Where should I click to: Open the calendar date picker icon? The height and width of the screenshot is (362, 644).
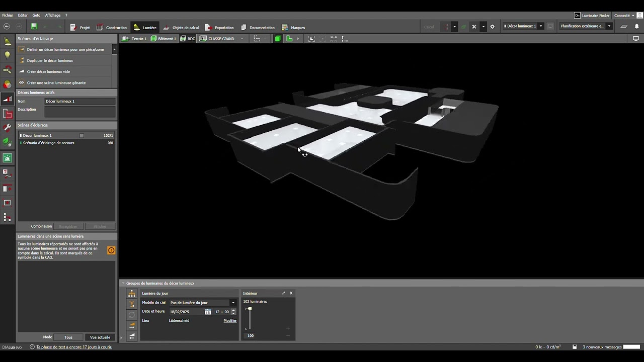coord(208,312)
